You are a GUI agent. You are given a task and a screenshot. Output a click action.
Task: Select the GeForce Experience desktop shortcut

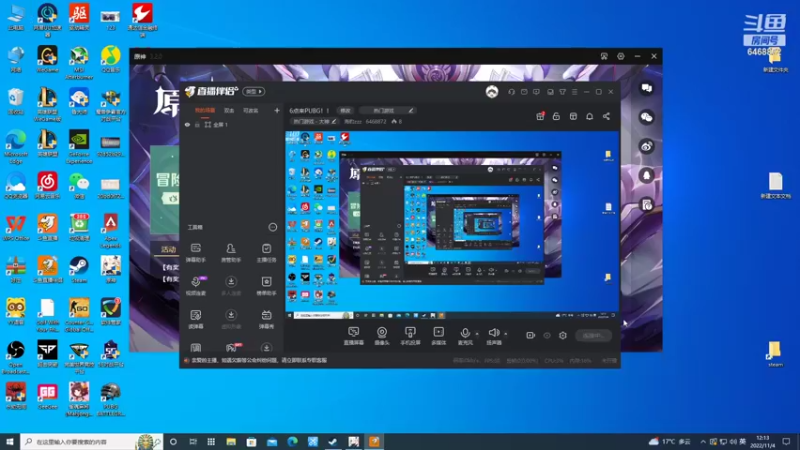[79, 147]
